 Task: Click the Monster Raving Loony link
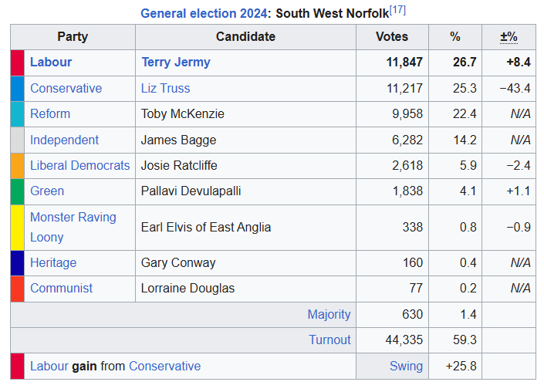(73, 227)
